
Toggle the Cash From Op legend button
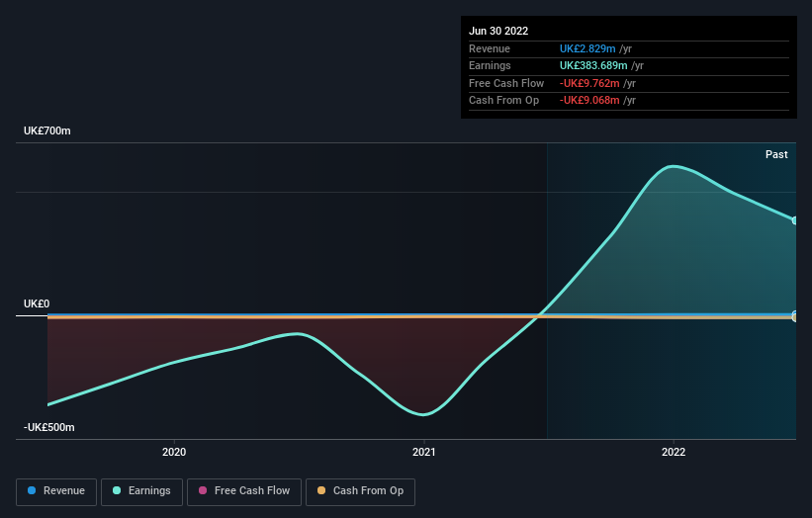pos(360,491)
